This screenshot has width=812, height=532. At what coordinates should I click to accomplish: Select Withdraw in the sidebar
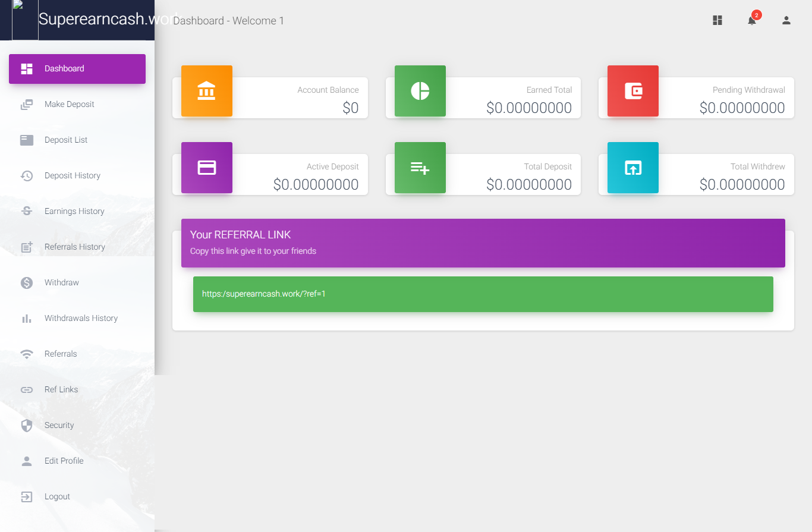[x=61, y=283]
